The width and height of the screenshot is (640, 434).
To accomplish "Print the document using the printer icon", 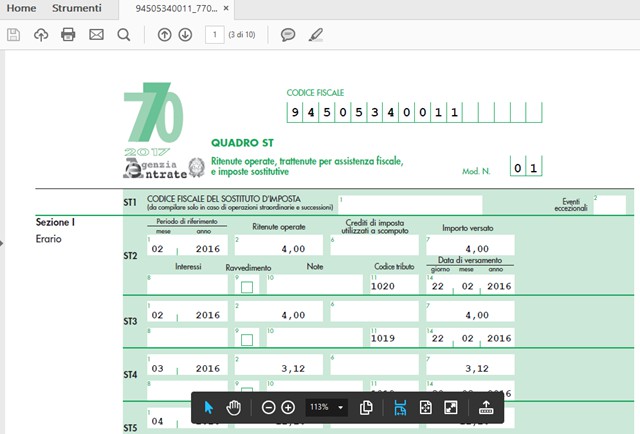I will click(x=68, y=35).
